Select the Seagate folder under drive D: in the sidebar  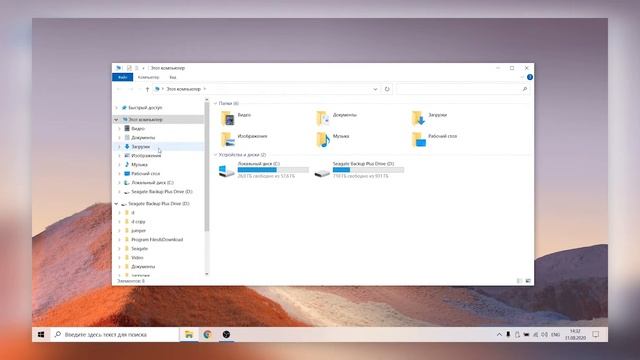[x=139, y=249]
